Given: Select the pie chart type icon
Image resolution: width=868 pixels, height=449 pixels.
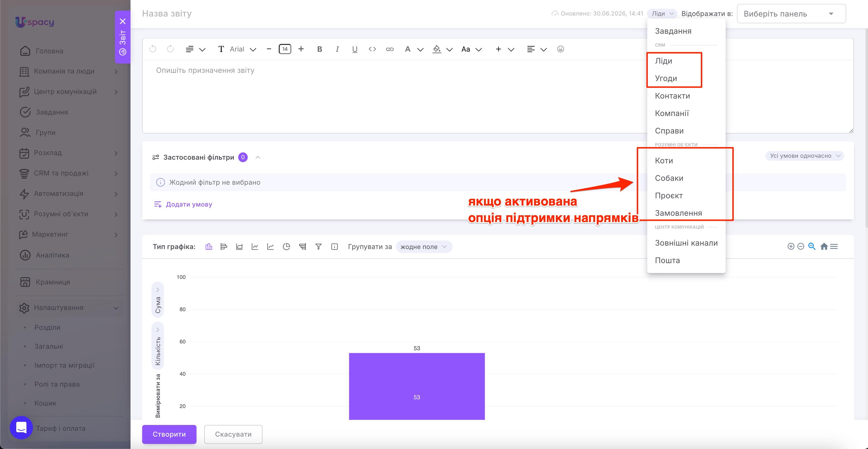Looking at the screenshot, I should coord(287,247).
